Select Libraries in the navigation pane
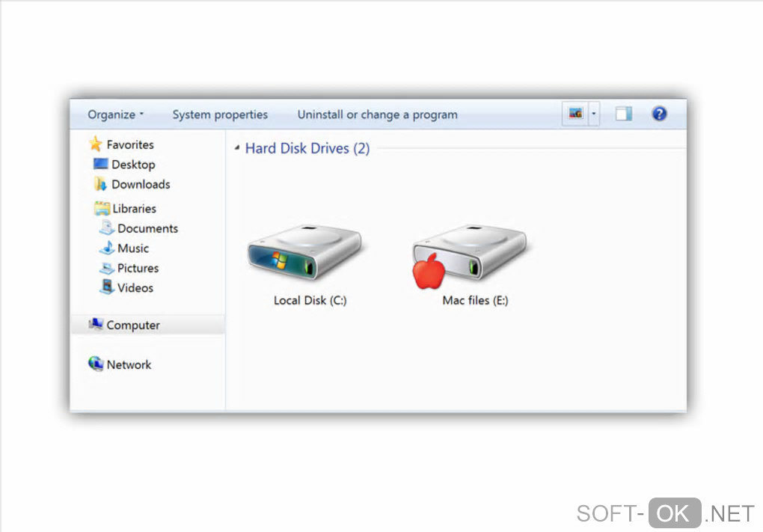 135,209
